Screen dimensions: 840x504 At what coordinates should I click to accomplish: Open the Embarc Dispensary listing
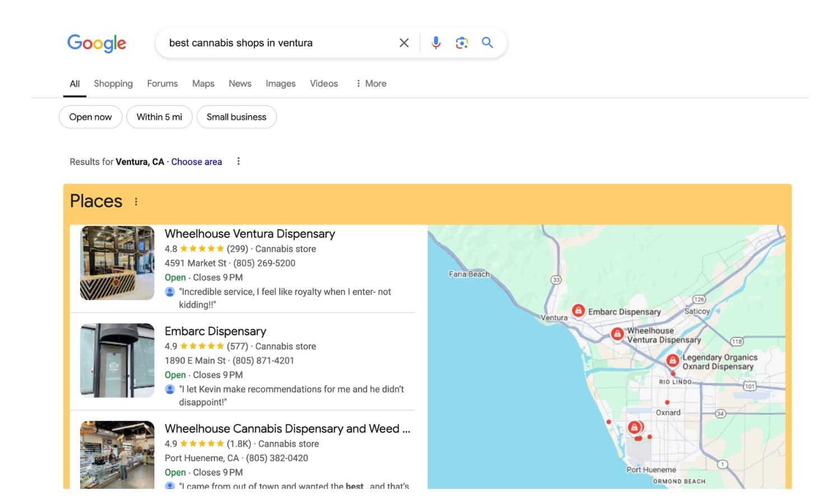point(216,331)
